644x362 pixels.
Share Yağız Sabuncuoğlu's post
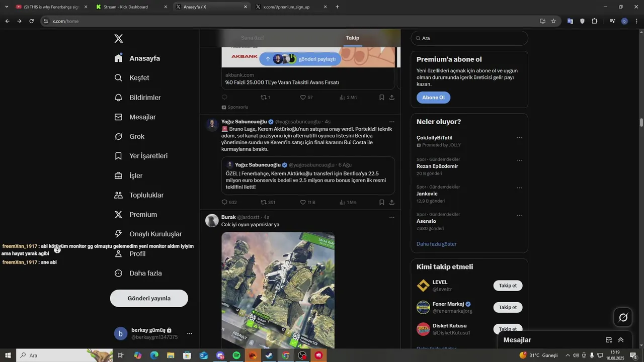click(x=392, y=202)
